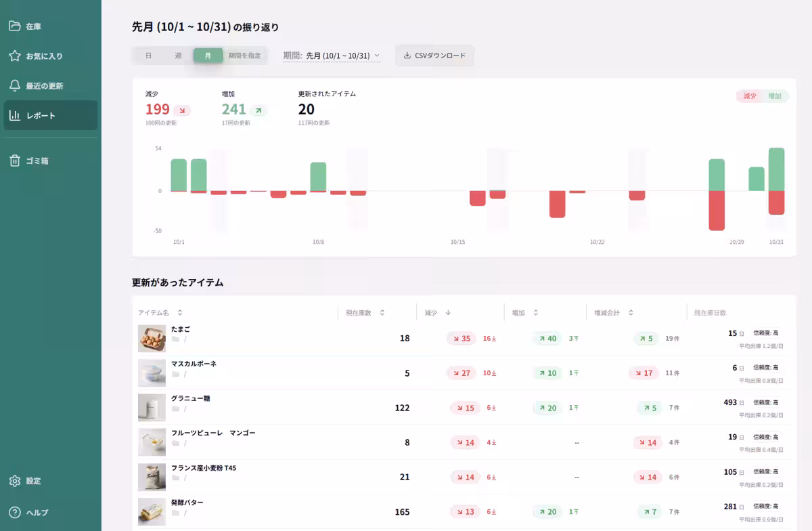Click the 発酵バター product thumbnail
The height and width of the screenshot is (531, 812).
(x=152, y=512)
